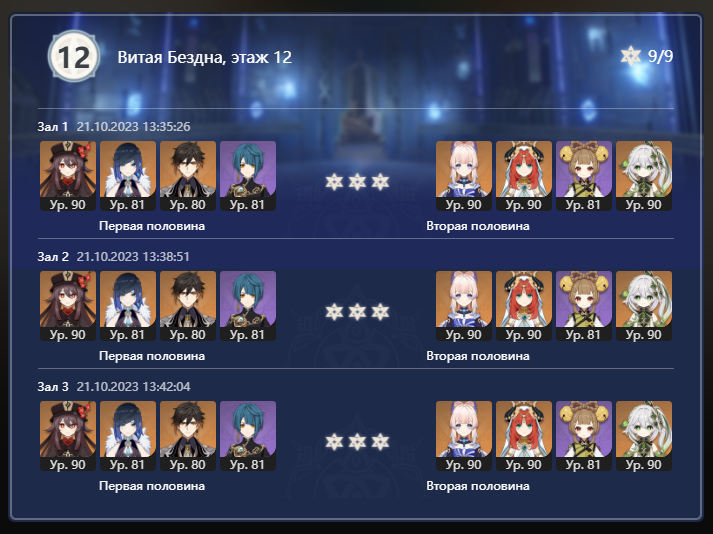Click Yaoyao portrait in Зал 2 second half
This screenshot has width=713, height=534.
click(x=584, y=306)
